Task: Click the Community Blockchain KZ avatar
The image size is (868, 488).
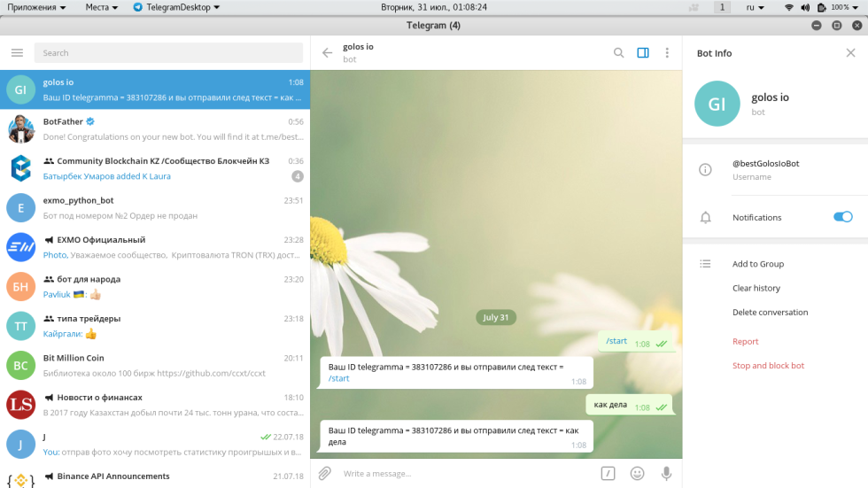Action: (20, 168)
